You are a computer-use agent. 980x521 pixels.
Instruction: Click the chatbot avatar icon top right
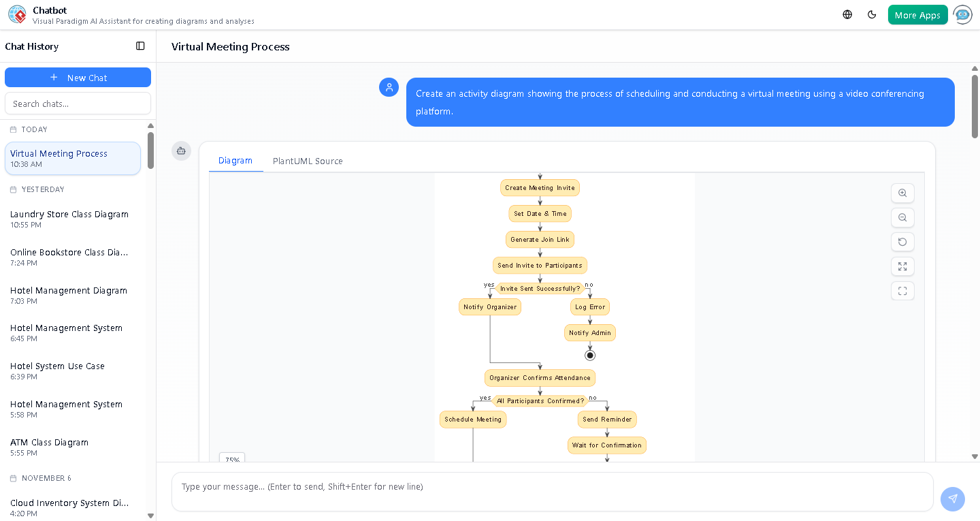pyautogui.click(x=962, y=14)
